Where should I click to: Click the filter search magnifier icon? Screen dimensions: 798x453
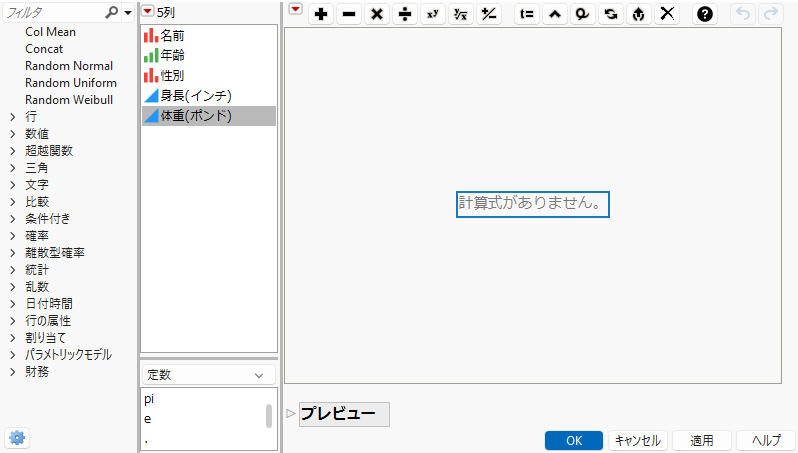coord(111,12)
